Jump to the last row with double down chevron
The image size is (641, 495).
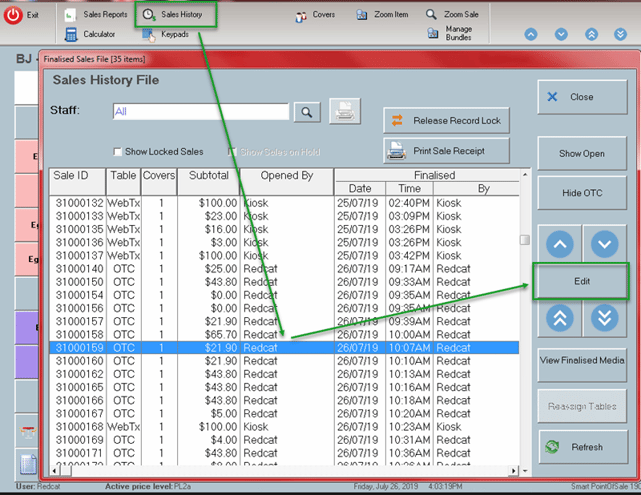point(605,318)
